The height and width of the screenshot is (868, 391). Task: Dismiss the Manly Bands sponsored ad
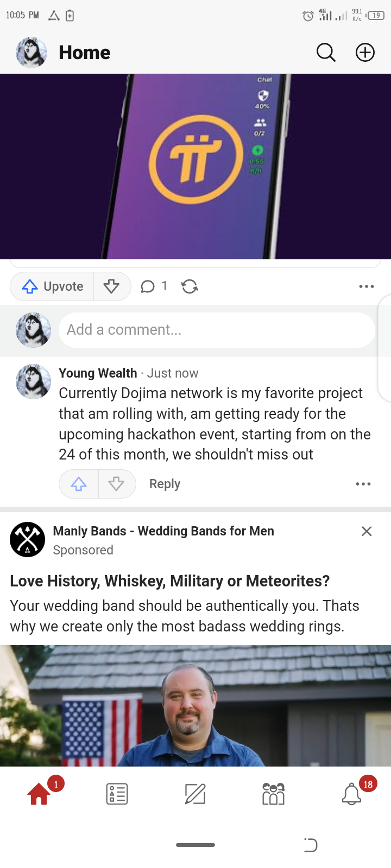pos(367,531)
